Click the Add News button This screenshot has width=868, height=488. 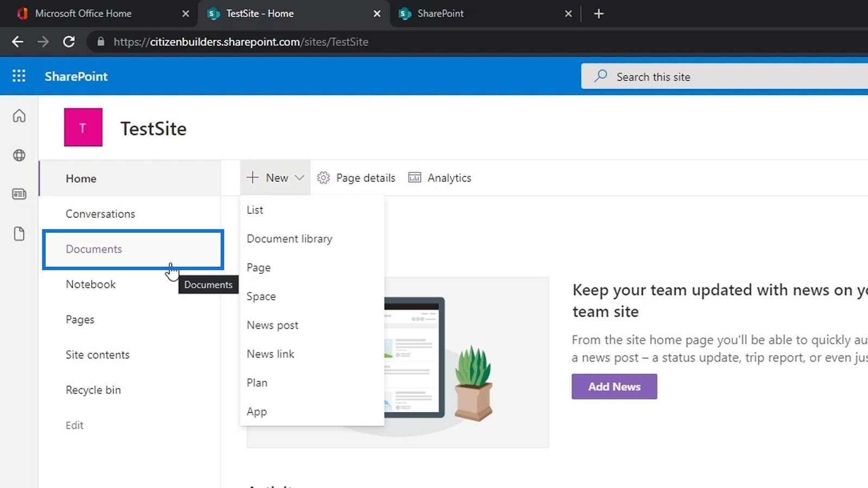coord(614,387)
